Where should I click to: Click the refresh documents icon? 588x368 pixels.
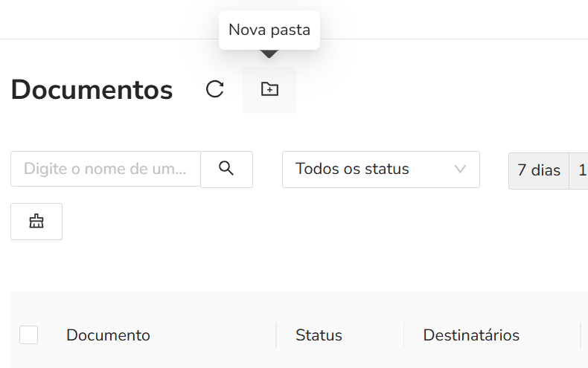[x=214, y=90]
